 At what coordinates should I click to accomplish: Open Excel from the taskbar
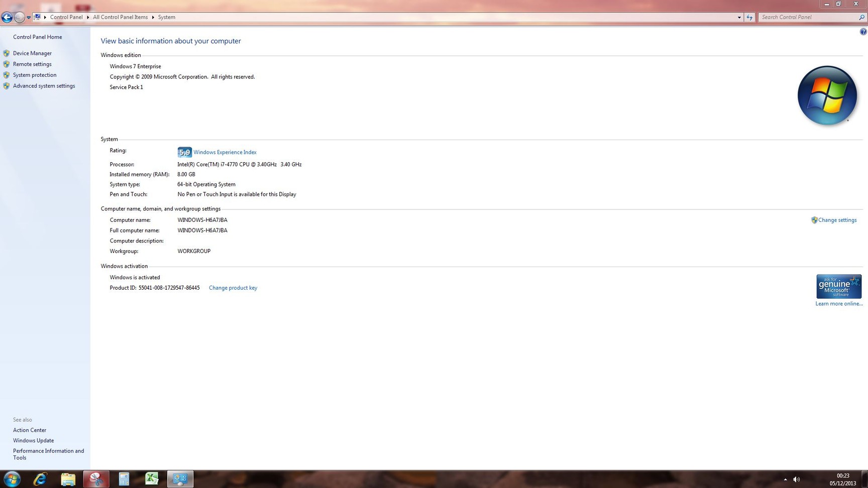tap(152, 479)
